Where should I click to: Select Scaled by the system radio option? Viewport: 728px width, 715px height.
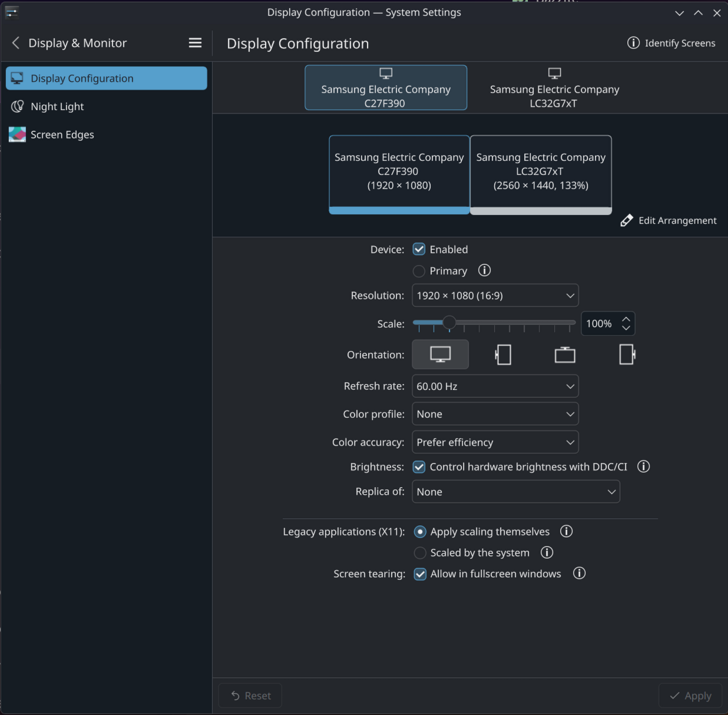pyautogui.click(x=420, y=553)
